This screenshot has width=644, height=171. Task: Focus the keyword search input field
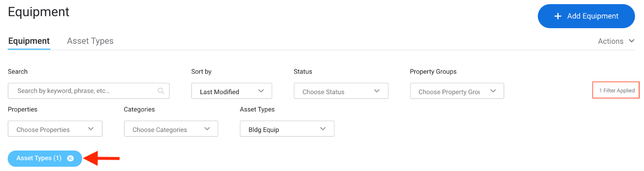(85, 91)
